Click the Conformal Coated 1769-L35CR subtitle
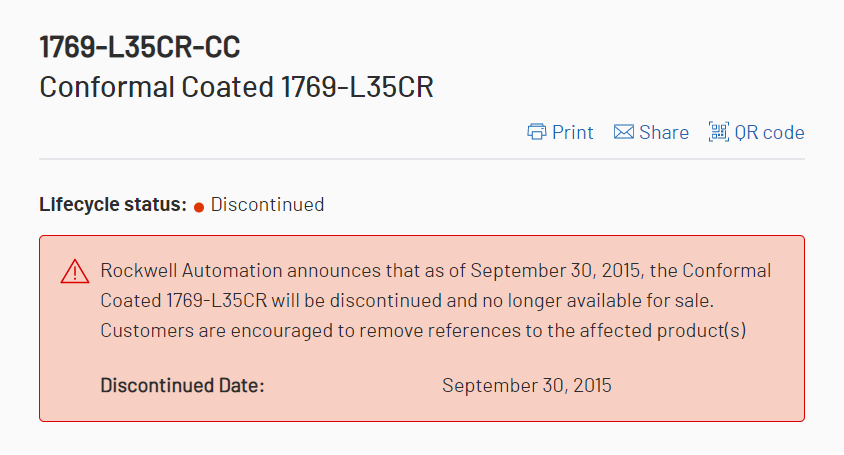 coord(236,87)
